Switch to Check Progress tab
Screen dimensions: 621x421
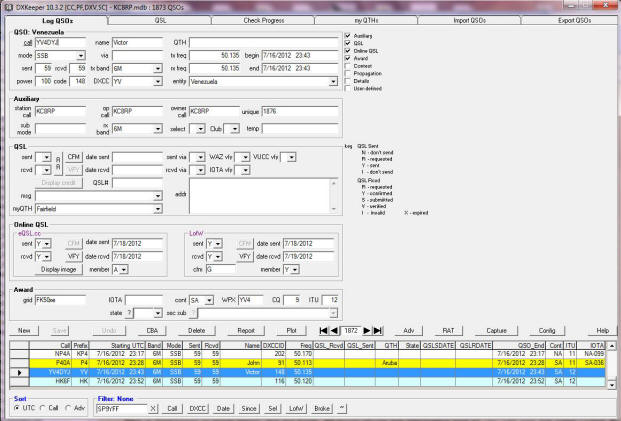[263, 21]
